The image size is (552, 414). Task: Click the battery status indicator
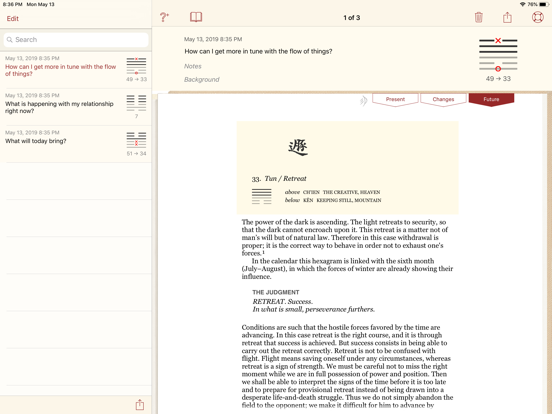coord(544,4)
